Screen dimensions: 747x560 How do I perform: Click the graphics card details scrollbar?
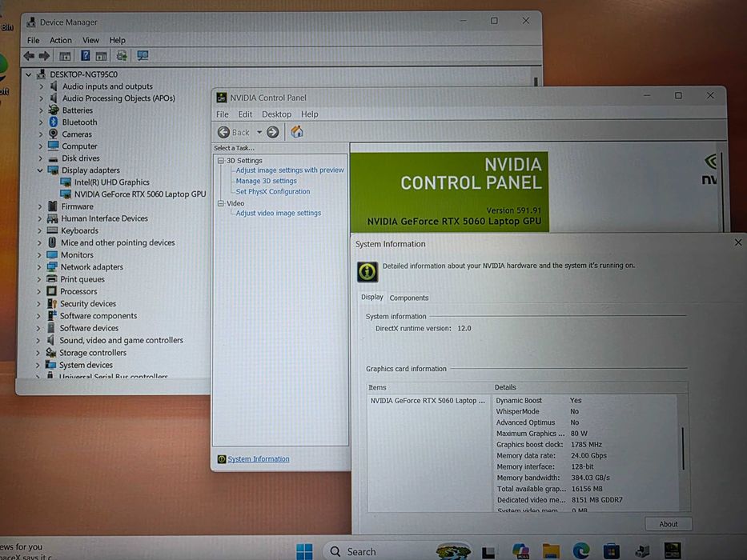683,449
